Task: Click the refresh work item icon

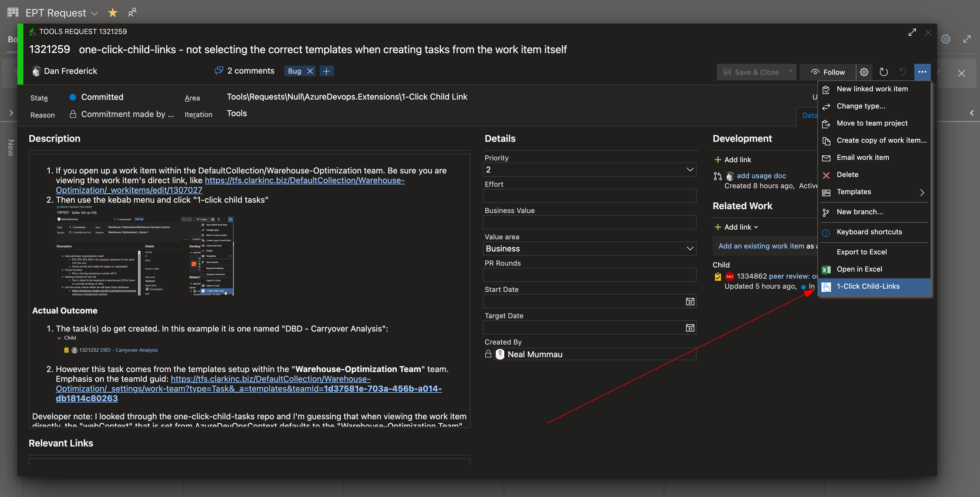Action: pos(883,72)
